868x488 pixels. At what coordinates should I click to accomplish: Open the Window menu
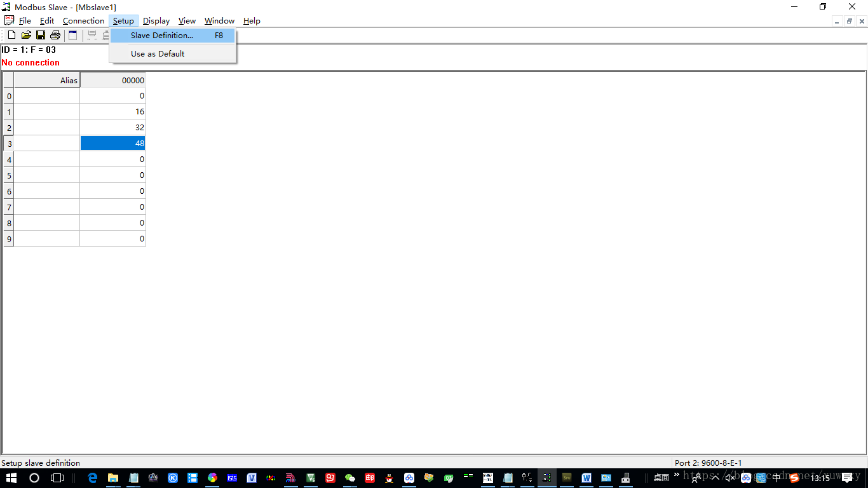[x=219, y=21]
